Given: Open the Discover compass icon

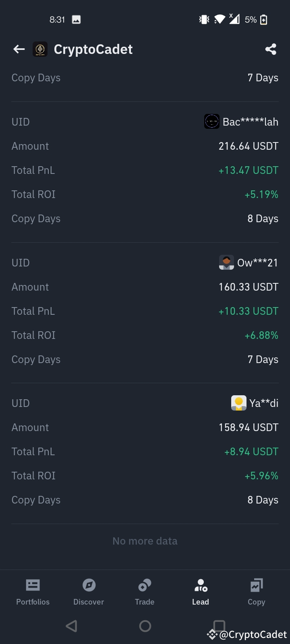Looking at the screenshot, I should pyautogui.click(x=89, y=585).
